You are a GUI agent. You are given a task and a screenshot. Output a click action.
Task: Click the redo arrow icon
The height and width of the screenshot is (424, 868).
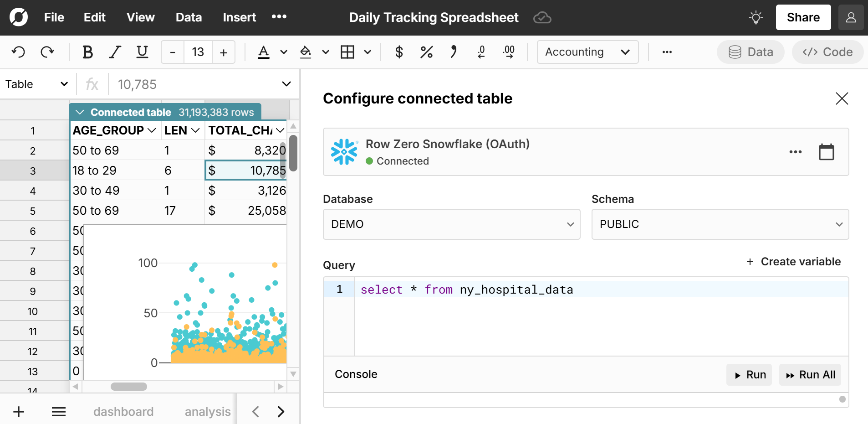[x=47, y=52]
